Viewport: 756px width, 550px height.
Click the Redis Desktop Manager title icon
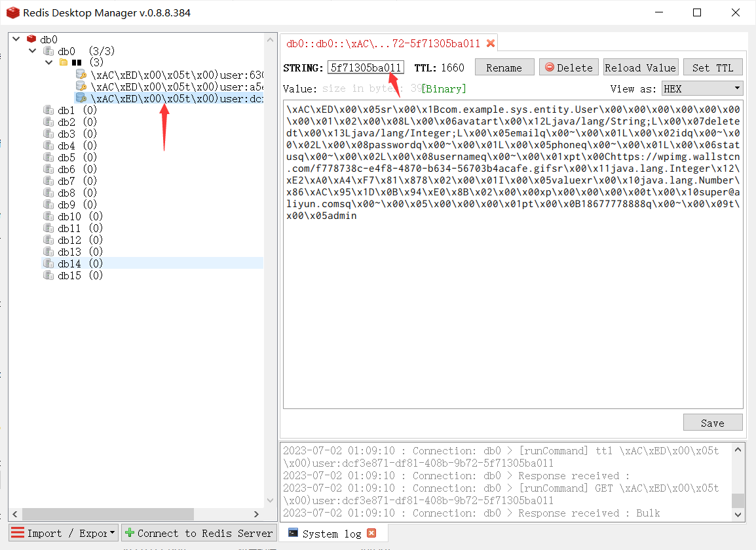13,12
